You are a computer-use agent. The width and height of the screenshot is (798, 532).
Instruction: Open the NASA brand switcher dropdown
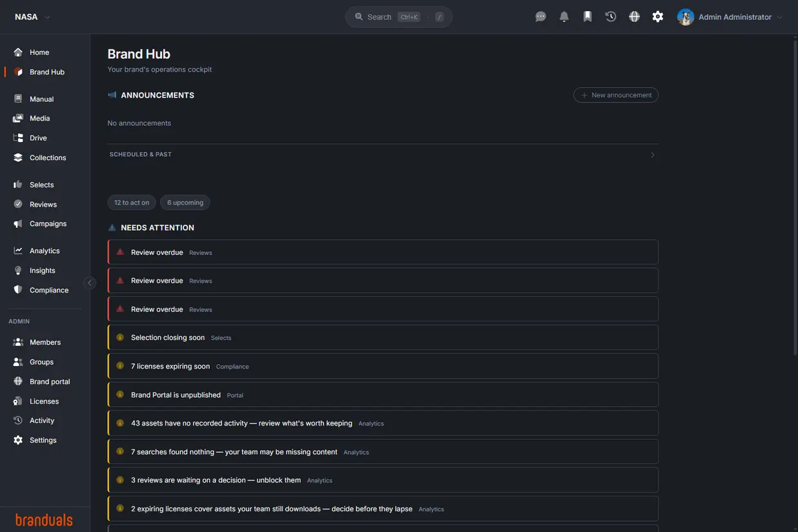[x=32, y=17]
